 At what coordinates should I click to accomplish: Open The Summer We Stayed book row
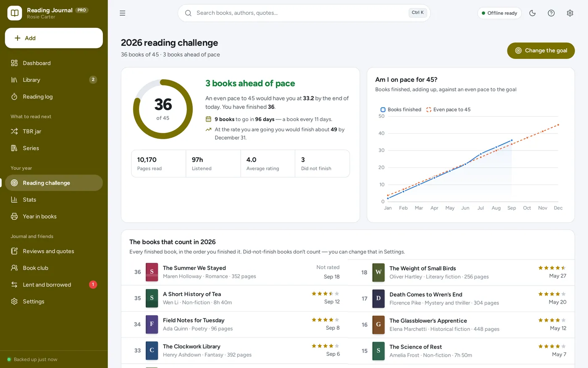[x=234, y=272]
